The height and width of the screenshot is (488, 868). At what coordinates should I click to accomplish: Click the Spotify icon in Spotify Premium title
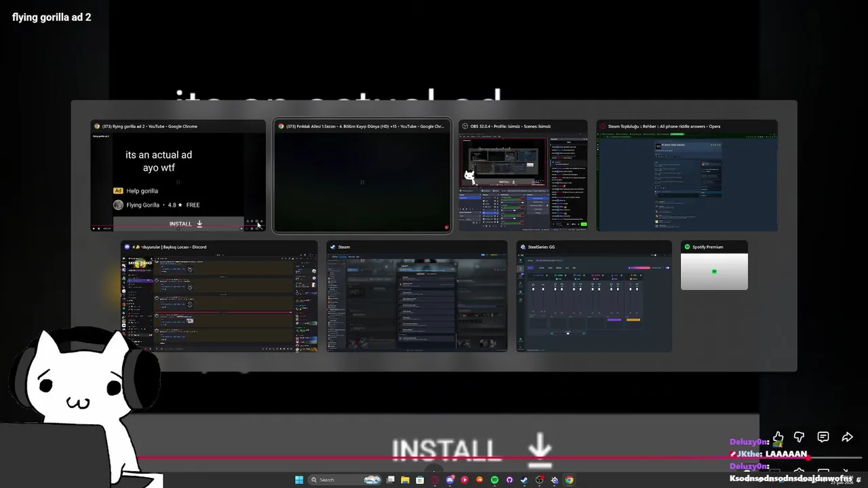(687, 247)
